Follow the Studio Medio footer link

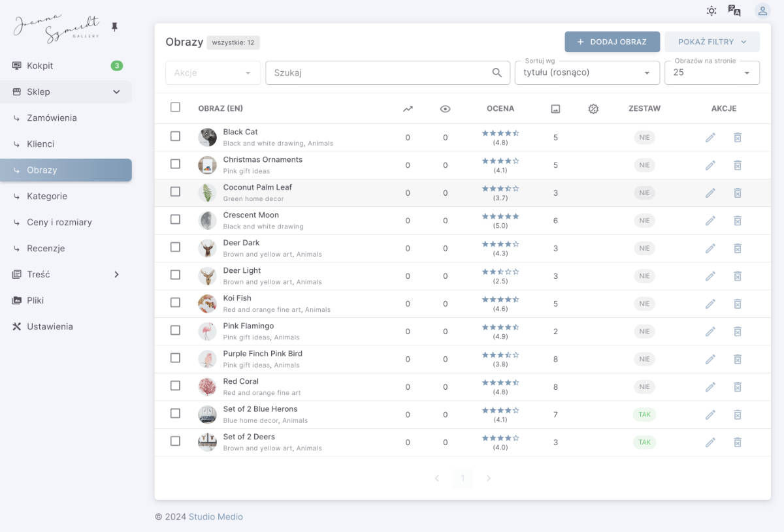click(x=216, y=516)
